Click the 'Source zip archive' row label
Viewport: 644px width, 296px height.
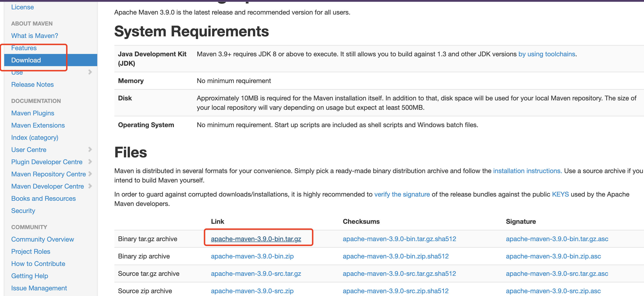(x=145, y=291)
